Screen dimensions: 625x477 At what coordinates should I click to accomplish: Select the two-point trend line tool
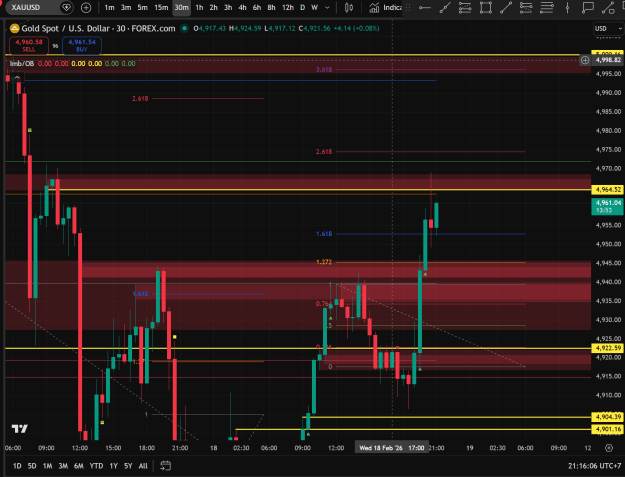tap(506, 8)
